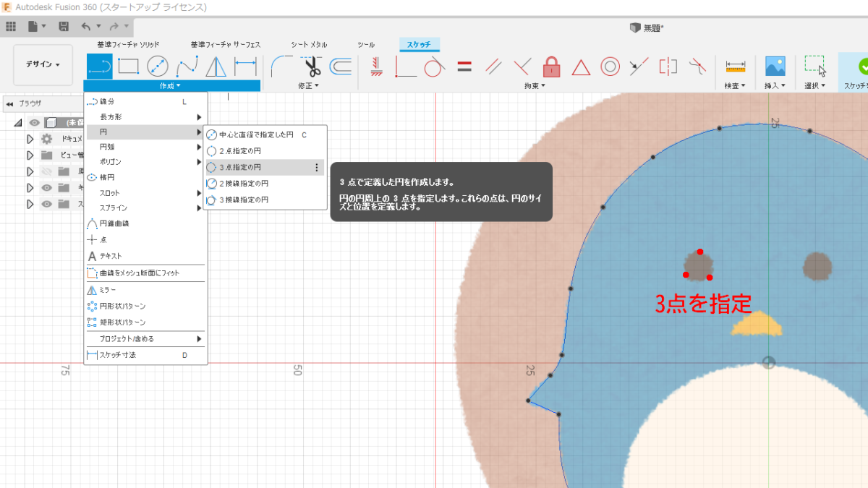Switch to the 基準フィーチャ サーフェス tab
This screenshot has width=868, height=488.
[x=225, y=45]
